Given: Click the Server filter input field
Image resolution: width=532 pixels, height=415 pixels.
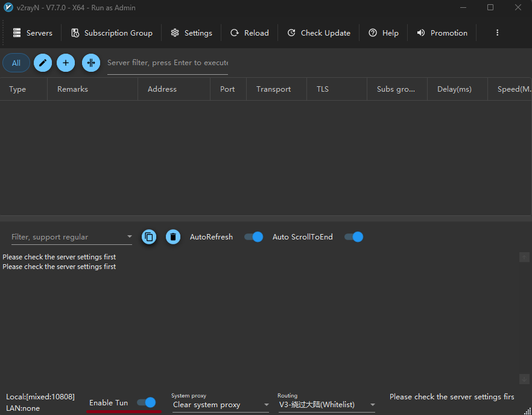Looking at the screenshot, I should coord(167,63).
